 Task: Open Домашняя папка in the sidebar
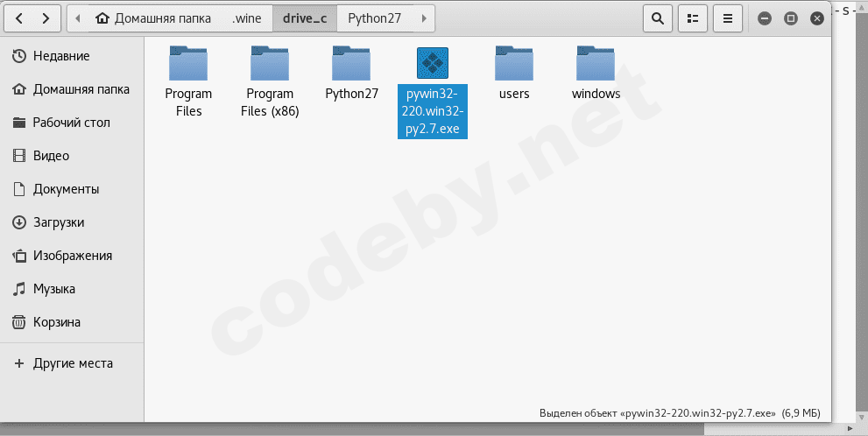point(72,89)
